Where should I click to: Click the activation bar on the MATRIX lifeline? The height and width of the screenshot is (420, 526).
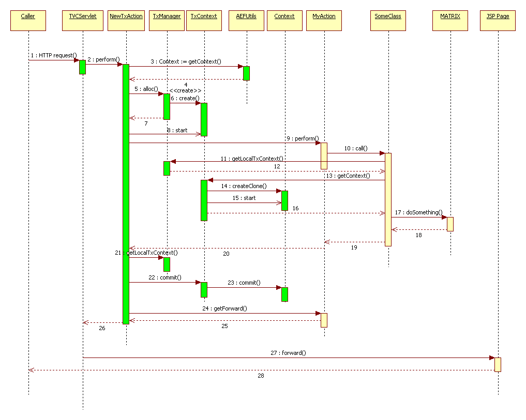coord(450,224)
